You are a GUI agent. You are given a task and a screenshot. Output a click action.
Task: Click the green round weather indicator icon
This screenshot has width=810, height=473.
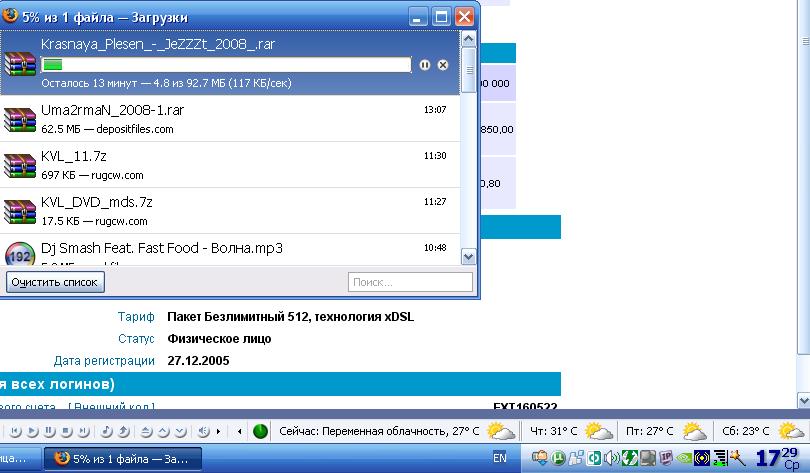click(x=260, y=431)
